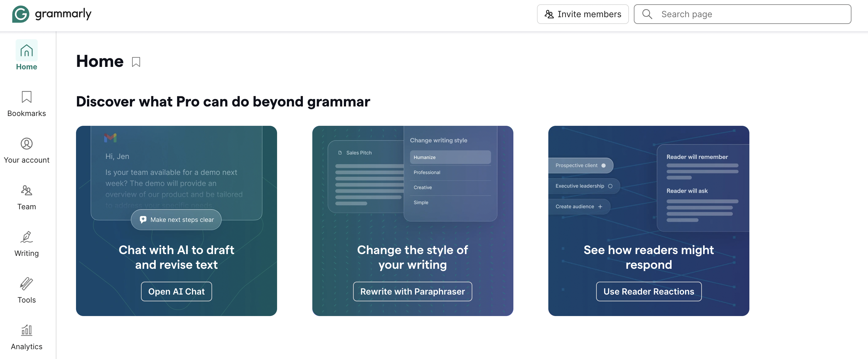The width and height of the screenshot is (868, 359).
Task: Click 'Discover what Pro can do' heading
Action: [223, 102]
